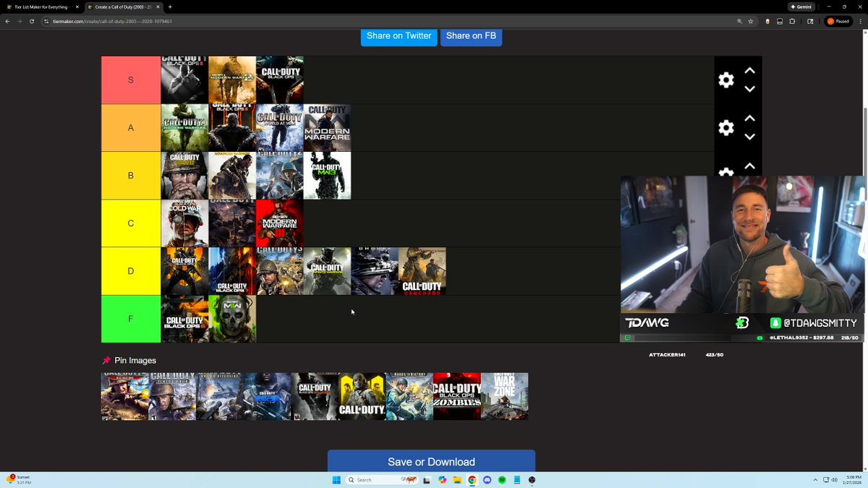Select Cold War cover in C tier
This screenshot has height=488, width=868.
coord(184,223)
